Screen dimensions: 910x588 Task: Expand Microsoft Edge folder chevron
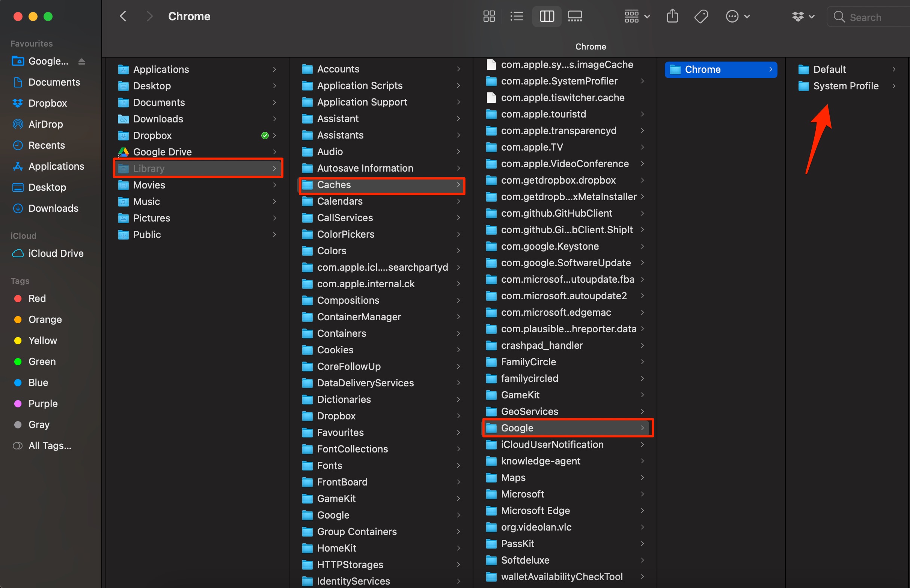point(642,511)
